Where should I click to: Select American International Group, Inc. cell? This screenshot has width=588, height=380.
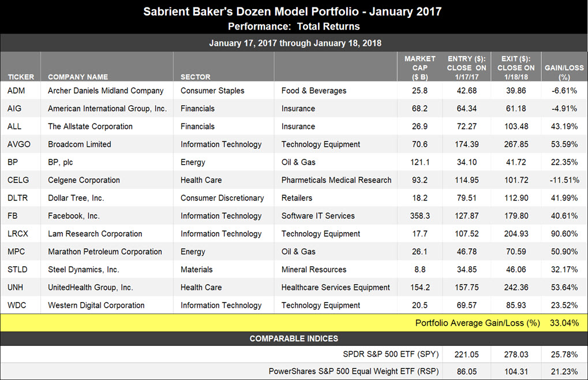107,109
